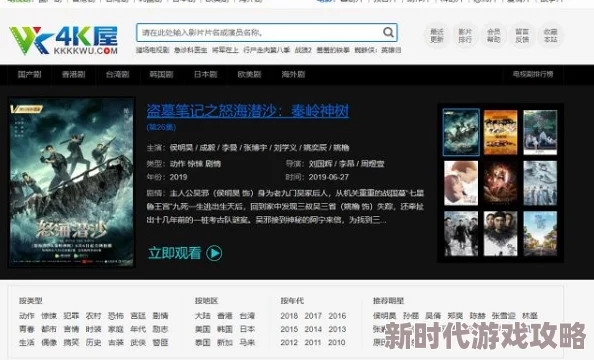Filter by year 2014
The image size is (594, 360).
click(x=313, y=329)
